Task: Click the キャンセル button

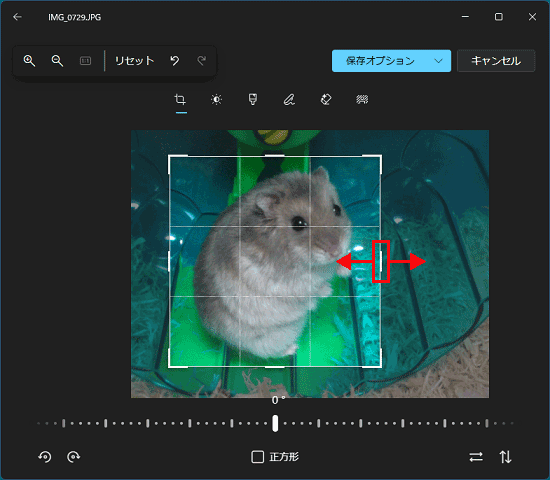Action: click(496, 61)
